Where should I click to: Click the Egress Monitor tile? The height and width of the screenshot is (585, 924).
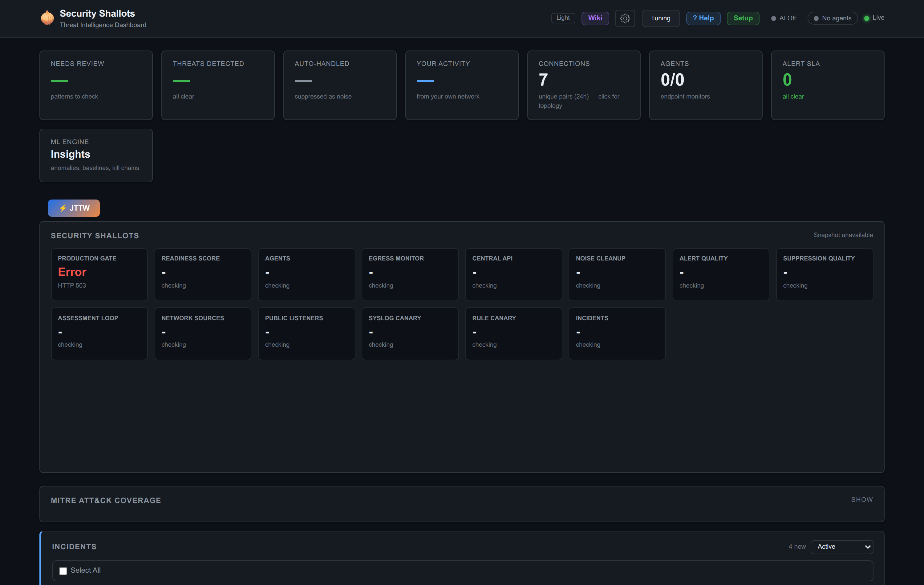(410, 274)
